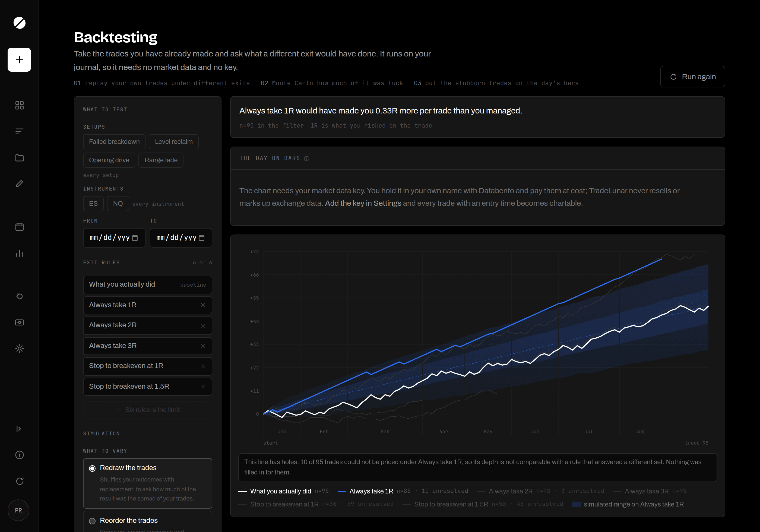
Task: Click the sun theme icon in sidebar
Action: (x=20, y=349)
